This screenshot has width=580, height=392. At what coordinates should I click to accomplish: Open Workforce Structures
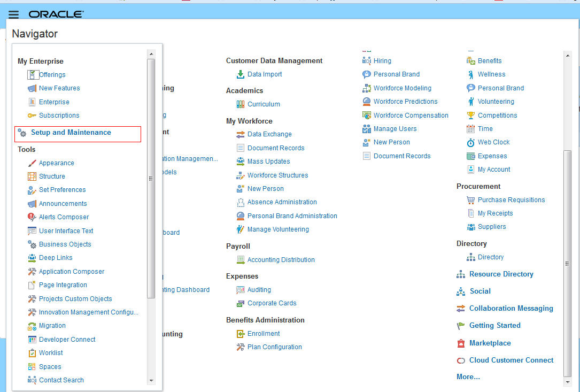click(277, 175)
